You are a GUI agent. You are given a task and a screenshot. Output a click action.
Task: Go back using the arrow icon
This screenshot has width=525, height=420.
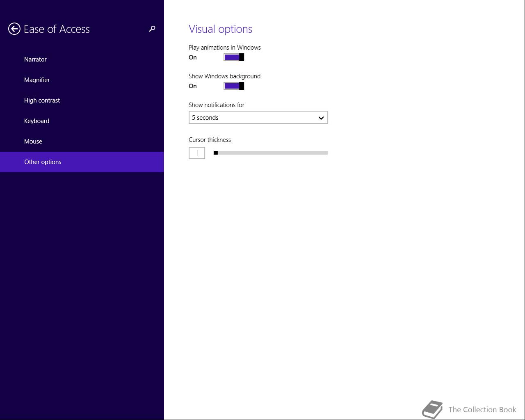pyautogui.click(x=14, y=29)
